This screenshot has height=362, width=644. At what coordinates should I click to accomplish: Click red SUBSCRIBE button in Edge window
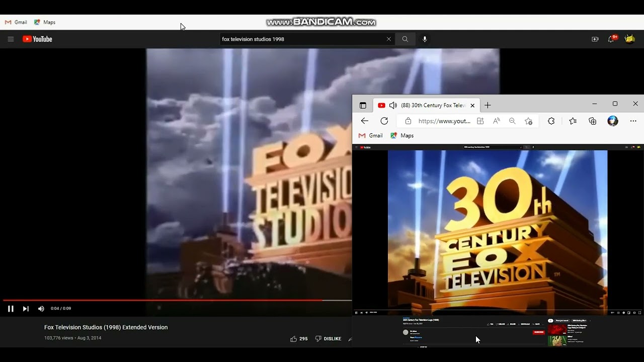pos(538,332)
